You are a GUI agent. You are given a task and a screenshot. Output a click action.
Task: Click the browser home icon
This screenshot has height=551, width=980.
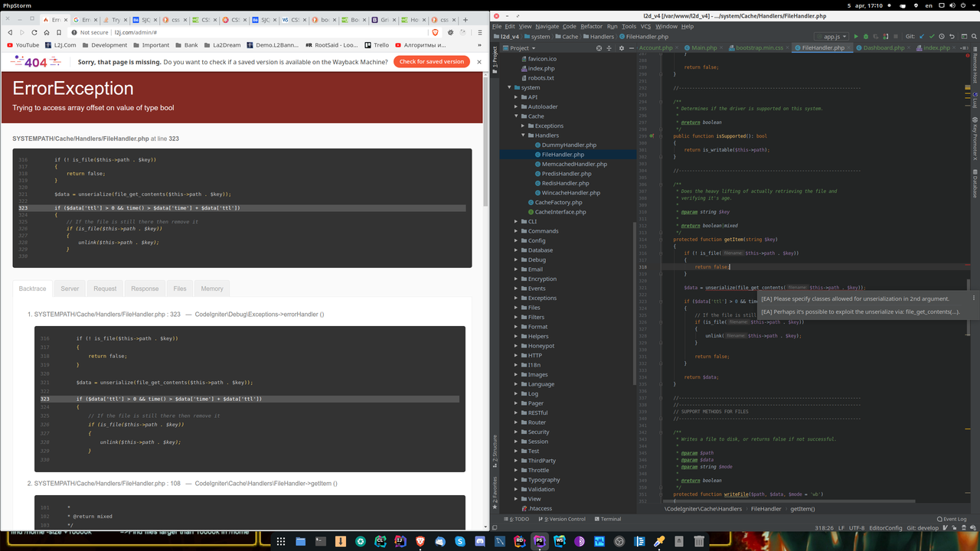[47, 32]
